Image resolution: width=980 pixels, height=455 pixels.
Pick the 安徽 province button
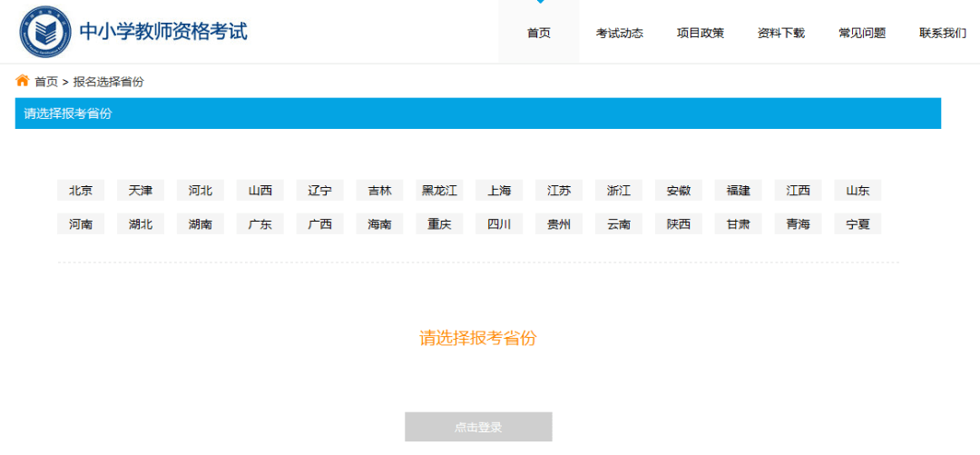click(x=678, y=190)
